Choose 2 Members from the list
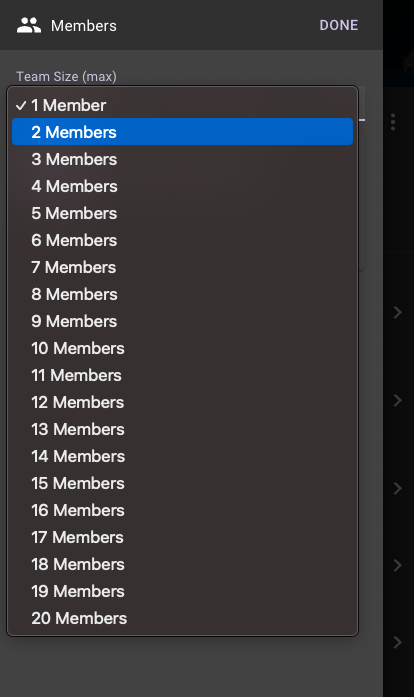Screen dimensions: 414x697 coord(182,132)
